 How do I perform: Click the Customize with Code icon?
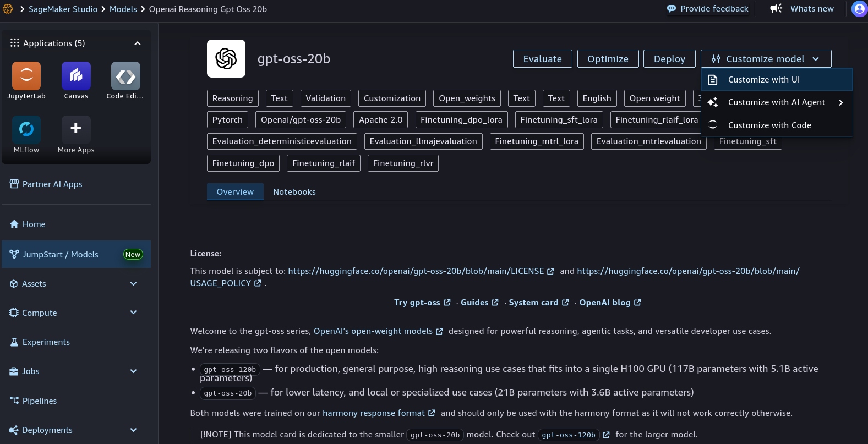[713, 125]
